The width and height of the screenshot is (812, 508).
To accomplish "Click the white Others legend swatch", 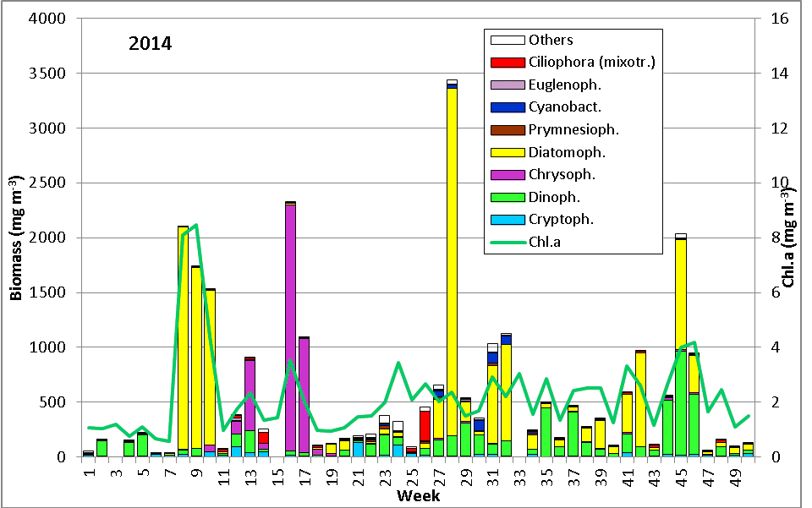I will click(x=506, y=41).
